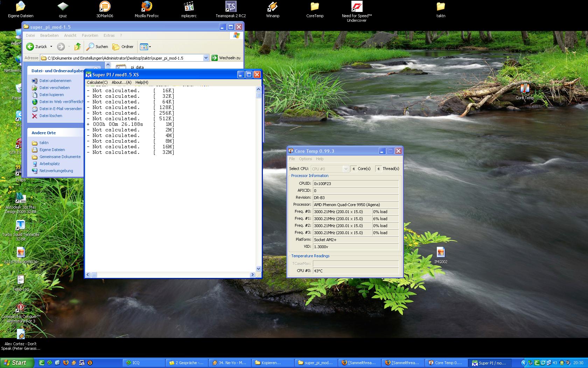This screenshot has width=588, height=368.
Task: Select Need for Speed Undercover shortcut
Action: (357, 12)
